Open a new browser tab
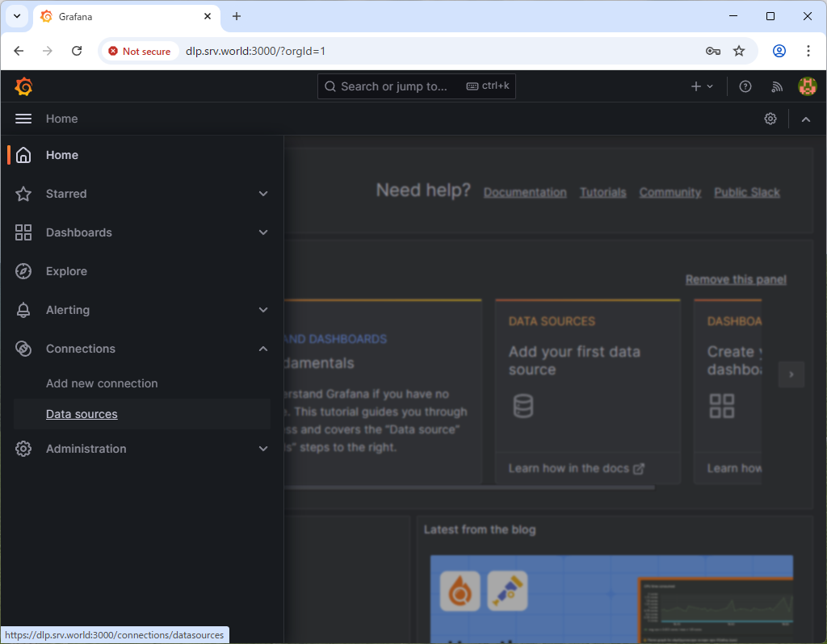This screenshot has width=827, height=644. click(237, 16)
